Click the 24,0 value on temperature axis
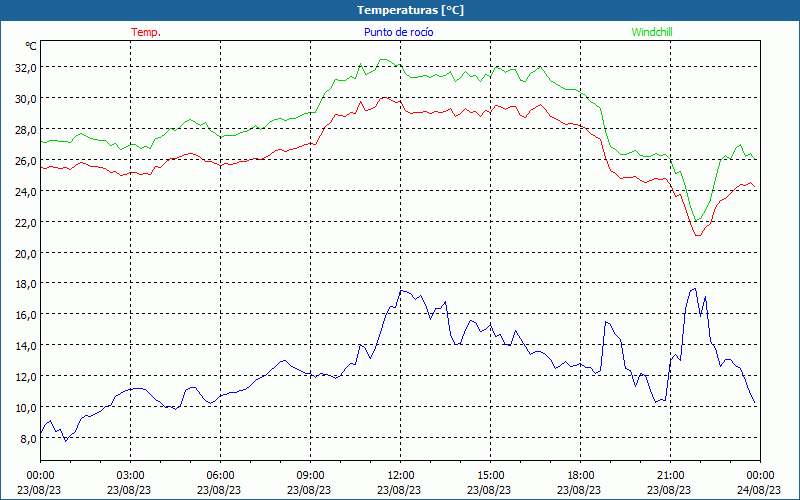The height and width of the screenshot is (500, 800). tap(26, 192)
